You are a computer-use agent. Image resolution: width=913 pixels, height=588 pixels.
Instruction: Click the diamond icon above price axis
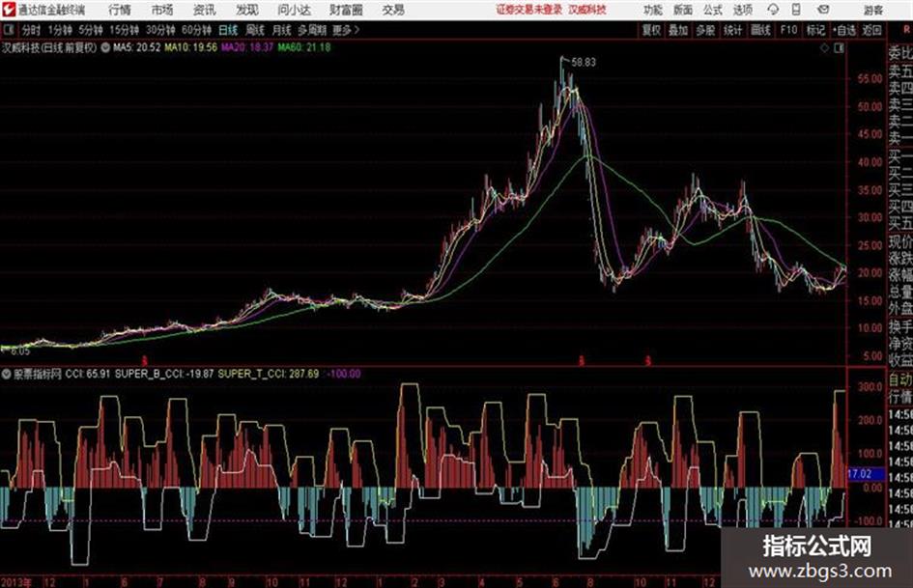pos(824,48)
